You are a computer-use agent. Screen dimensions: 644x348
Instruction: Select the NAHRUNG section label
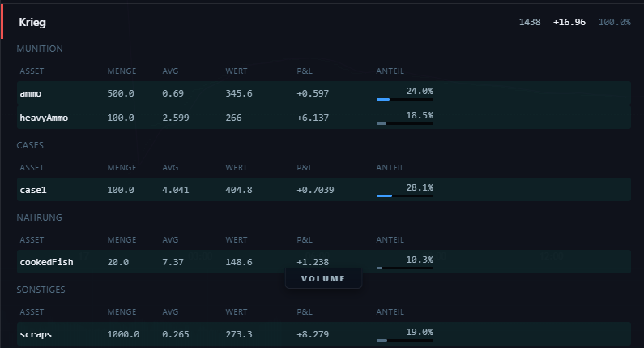tap(40, 217)
